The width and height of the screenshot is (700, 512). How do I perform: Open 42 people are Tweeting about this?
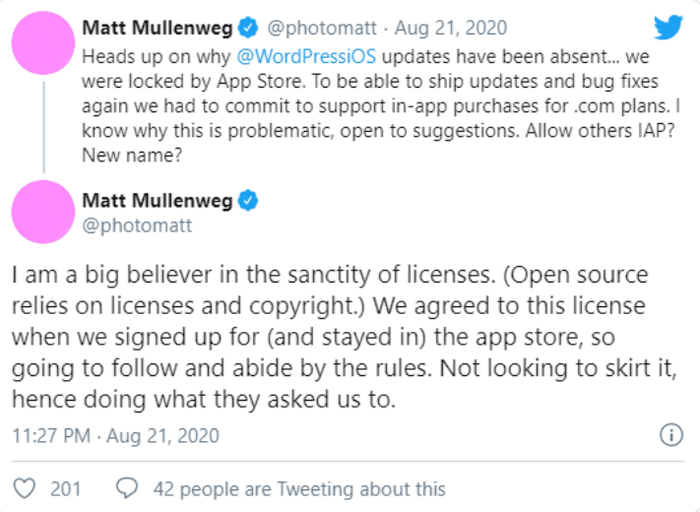click(x=299, y=489)
